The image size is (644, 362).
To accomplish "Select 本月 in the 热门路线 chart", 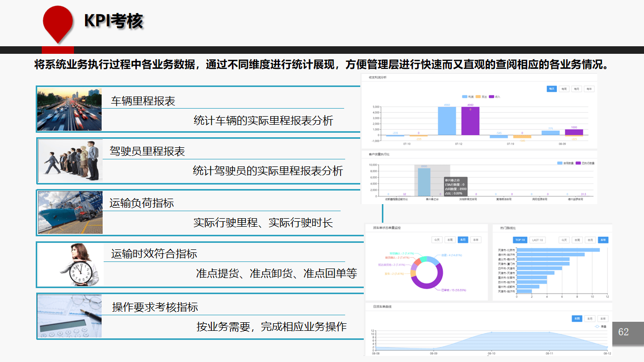I will (590, 240).
